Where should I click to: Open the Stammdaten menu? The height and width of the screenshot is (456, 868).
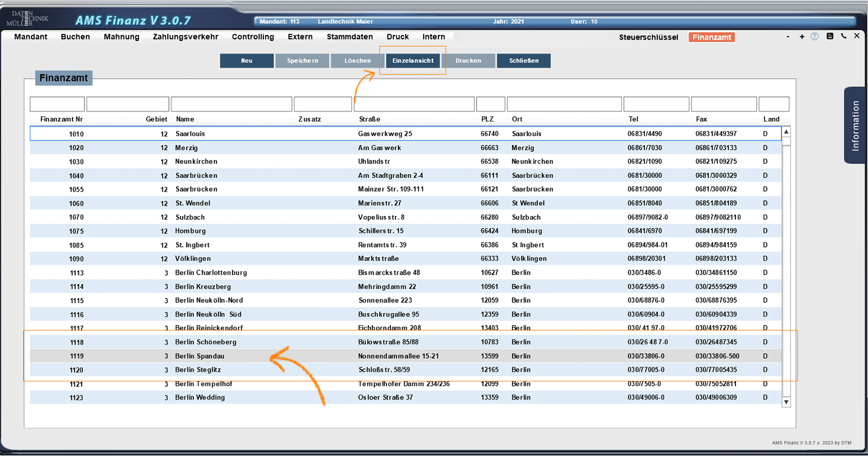point(350,37)
